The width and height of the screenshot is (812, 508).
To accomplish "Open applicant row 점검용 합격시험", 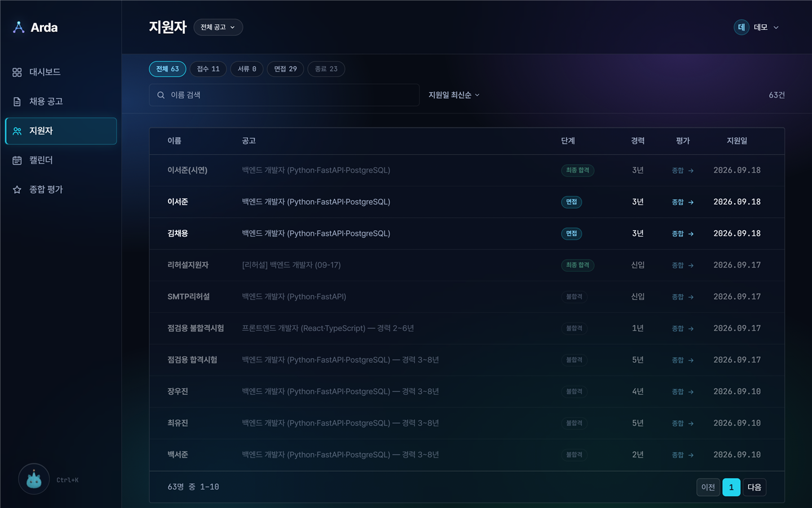I will click(x=467, y=360).
